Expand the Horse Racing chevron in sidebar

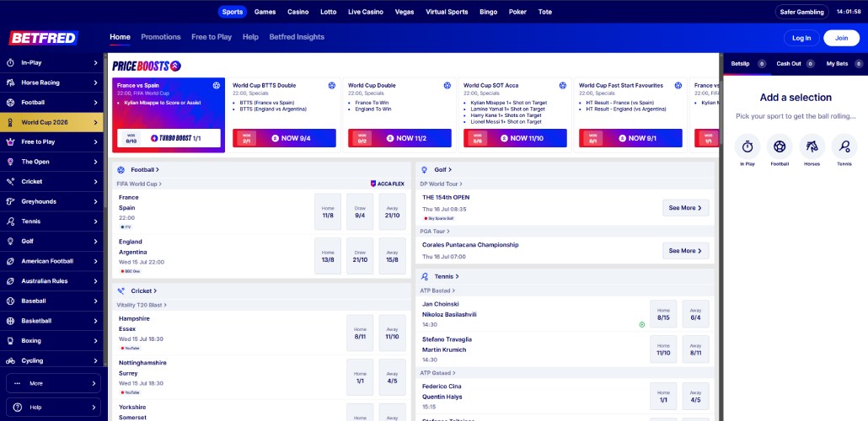point(96,83)
